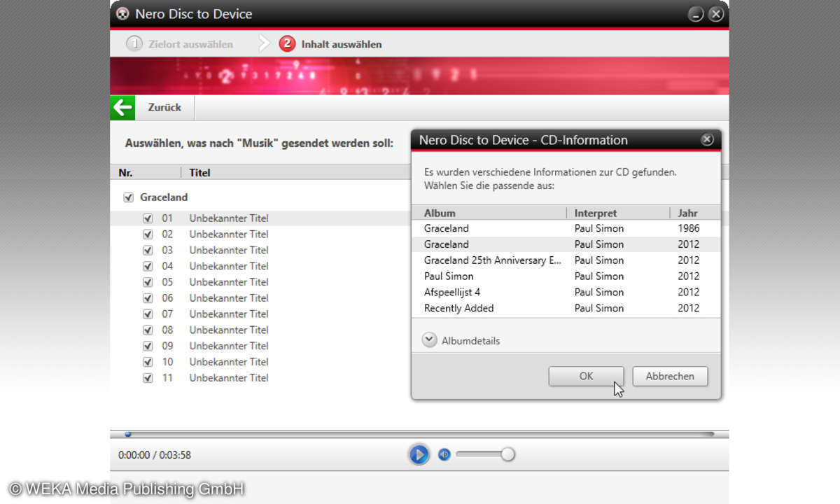Click the Nr. column header

click(x=146, y=172)
